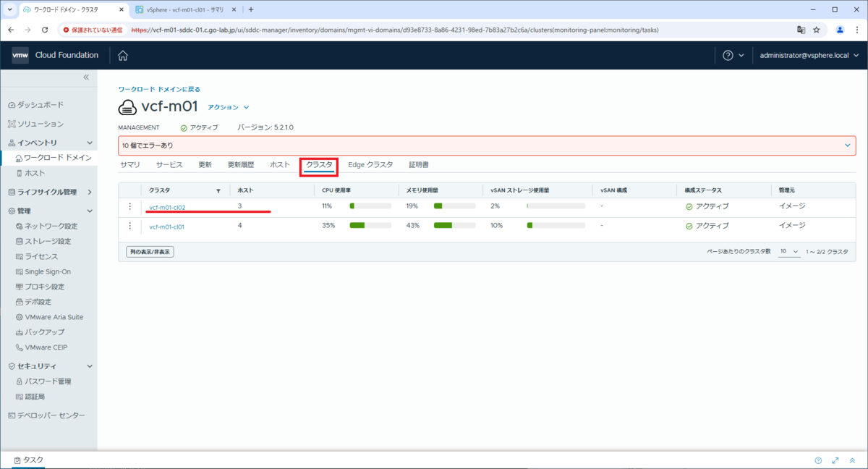Click the translate page icon in address bar
Image resolution: width=868 pixels, height=469 pixels.
pos(801,30)
